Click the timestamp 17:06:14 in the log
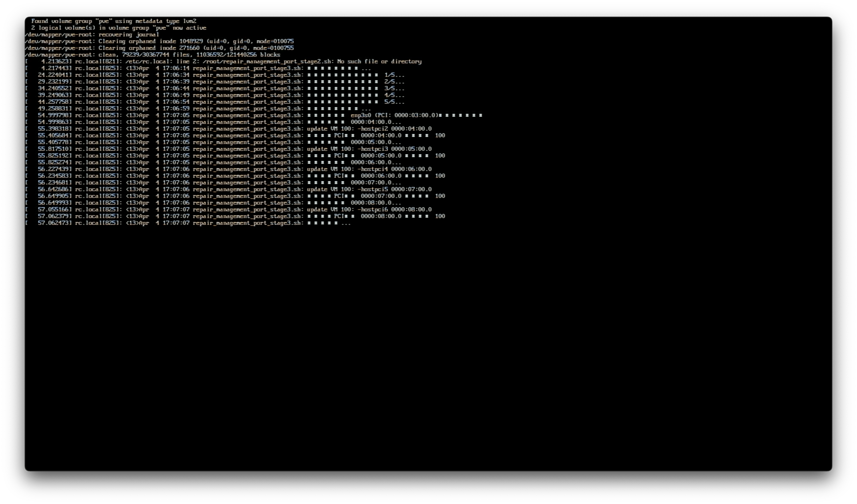The height and width of the screenshot is (504, 857). pos(176,68)
